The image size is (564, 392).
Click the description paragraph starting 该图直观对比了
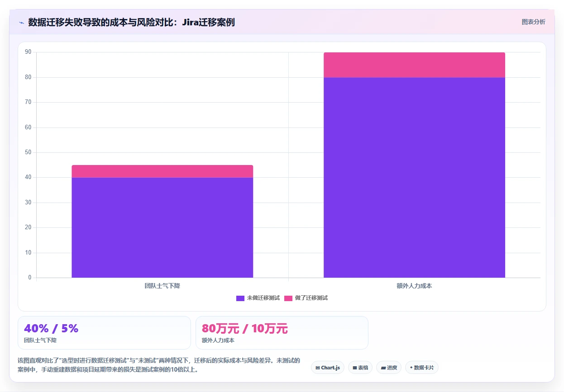(159, 365)
